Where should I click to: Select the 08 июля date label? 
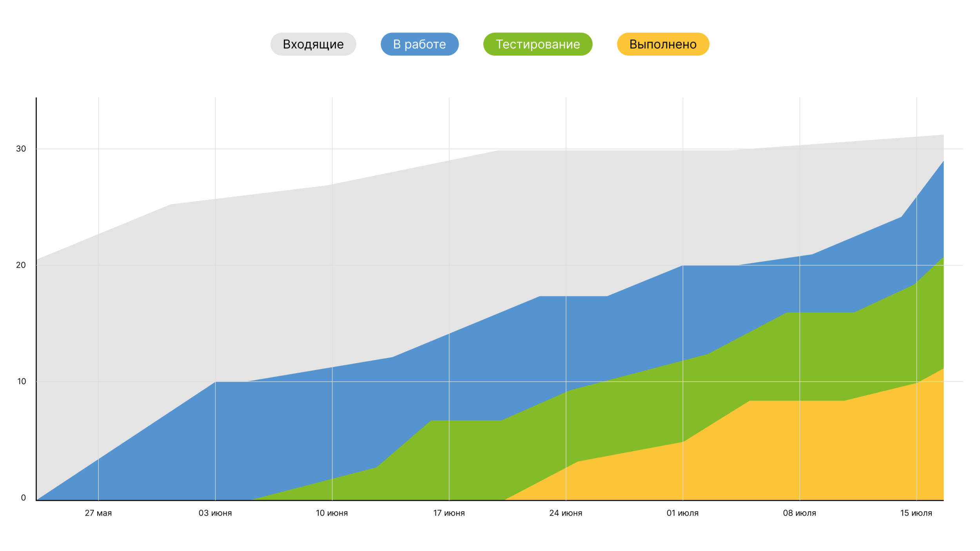pyautogui.click(x=799, y=513)
